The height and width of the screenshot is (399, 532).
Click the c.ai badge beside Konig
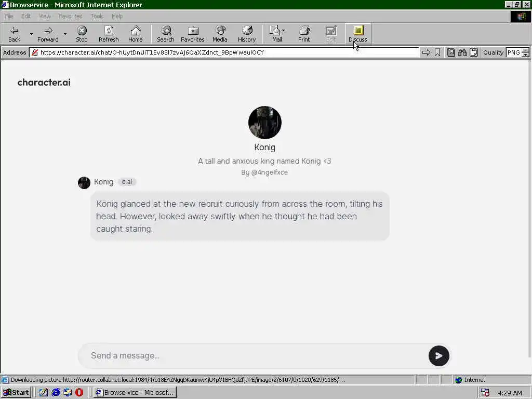pyautogui.click(x=127, y=182)
